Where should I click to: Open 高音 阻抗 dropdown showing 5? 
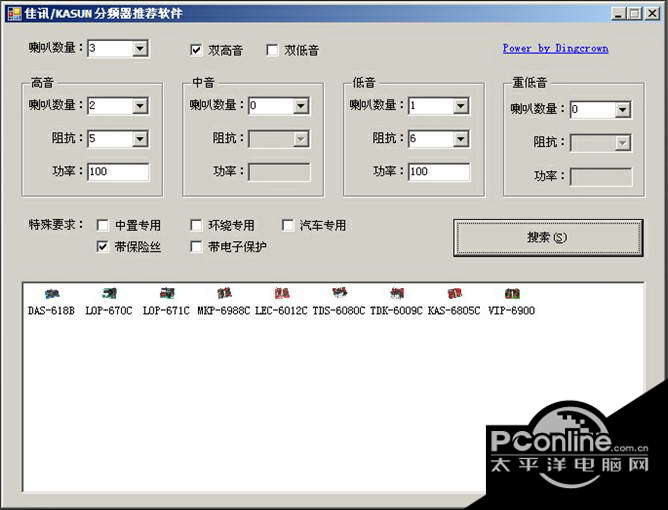tap(140, 138)
